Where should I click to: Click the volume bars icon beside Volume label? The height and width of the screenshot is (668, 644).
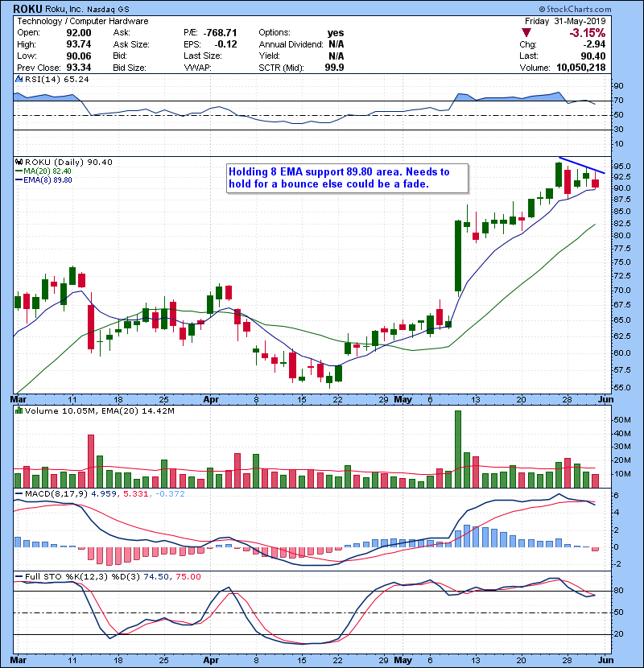click(x=19, y=410)
